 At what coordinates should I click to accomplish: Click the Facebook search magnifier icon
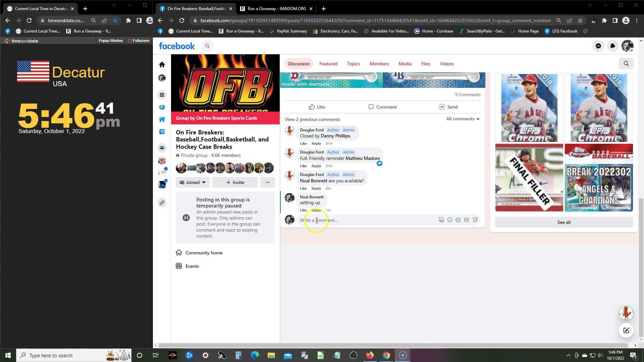207,46
